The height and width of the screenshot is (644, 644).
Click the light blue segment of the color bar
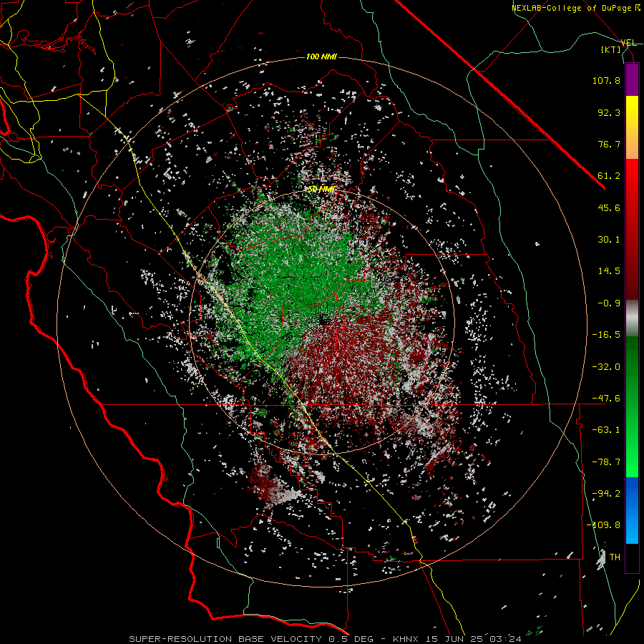pos(632,510)
